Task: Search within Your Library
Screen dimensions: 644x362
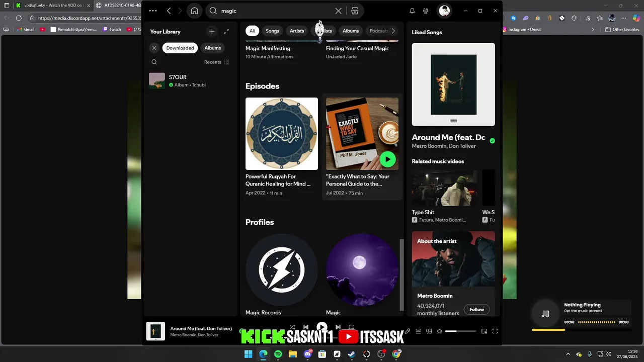Action: 154,62
